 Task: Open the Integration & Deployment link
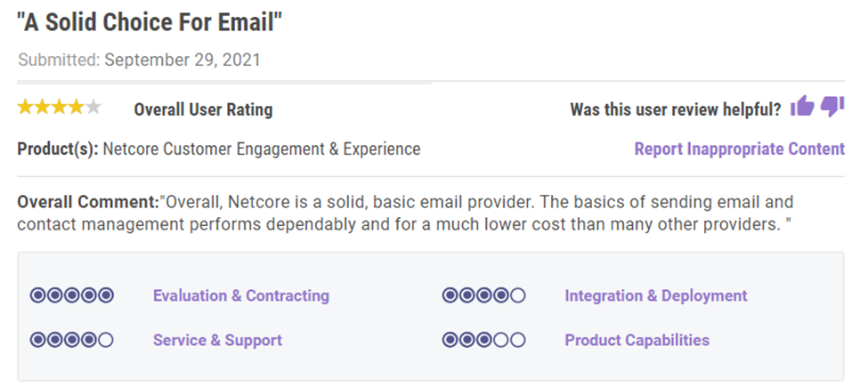point(656,295)
